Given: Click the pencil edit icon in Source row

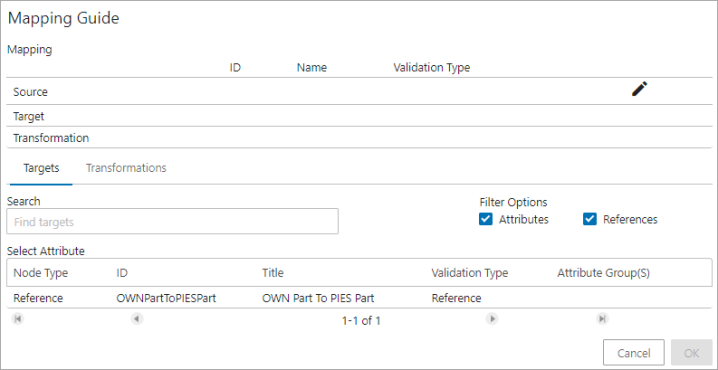Looking at the screenshot, I should point(640,89).
